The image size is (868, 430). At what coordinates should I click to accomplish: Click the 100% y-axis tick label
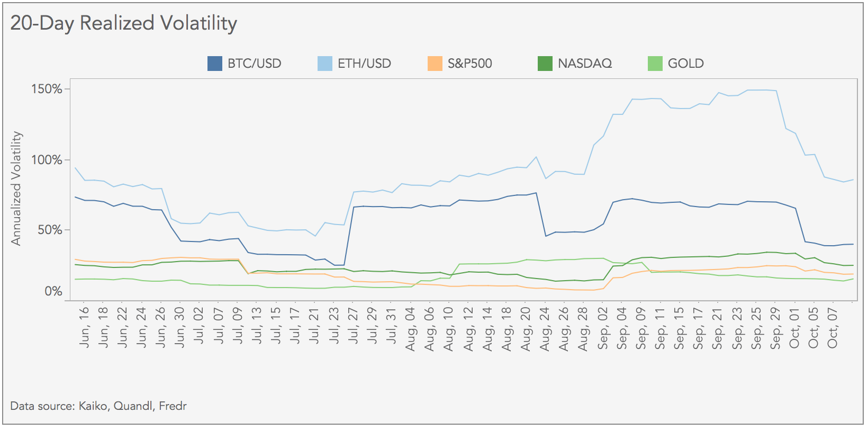47,160
